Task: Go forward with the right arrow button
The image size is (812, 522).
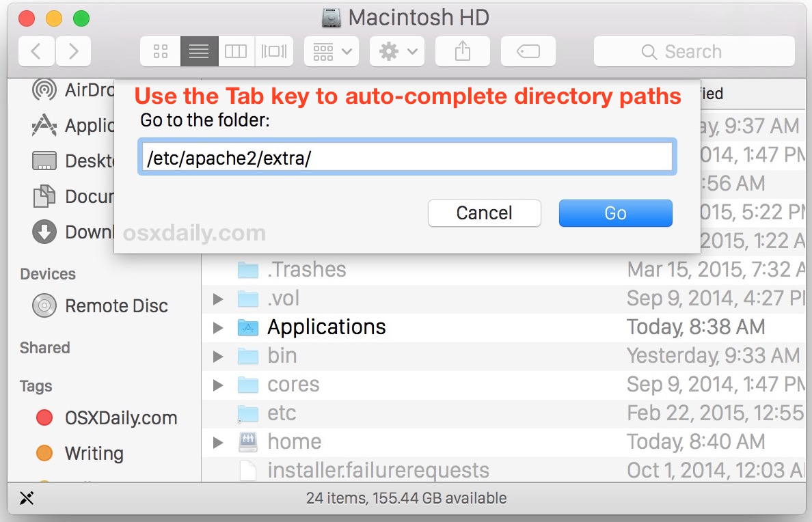Action: pyautogui.click(x=74, y=51)
